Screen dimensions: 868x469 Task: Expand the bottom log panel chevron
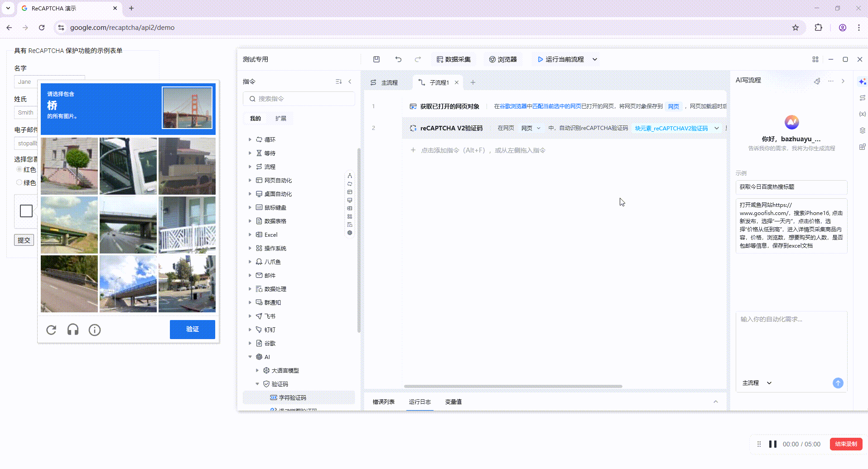[716, 402]
